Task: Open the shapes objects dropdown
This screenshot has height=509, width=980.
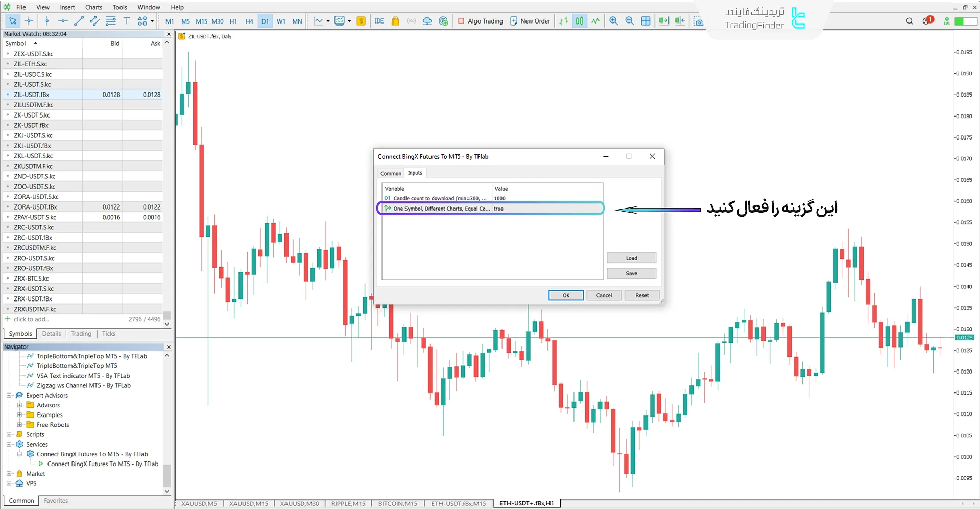Action: (152, 21)
